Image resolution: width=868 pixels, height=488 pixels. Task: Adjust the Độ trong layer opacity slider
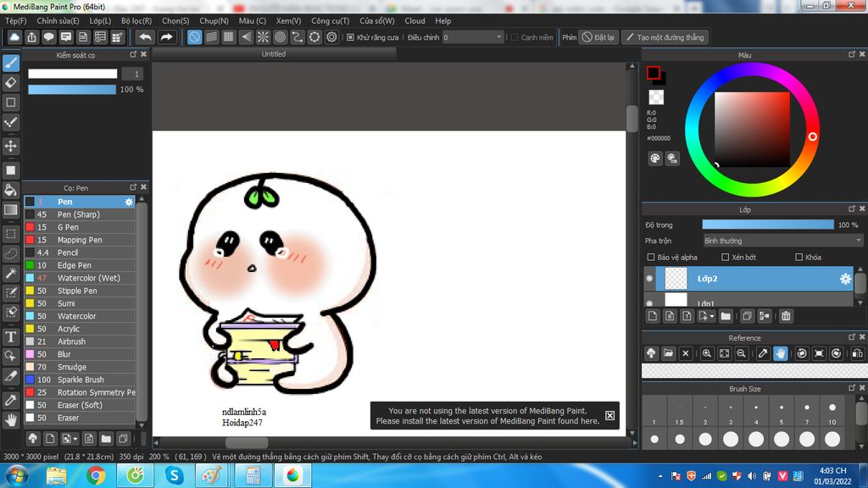click(x=768, y=225)
